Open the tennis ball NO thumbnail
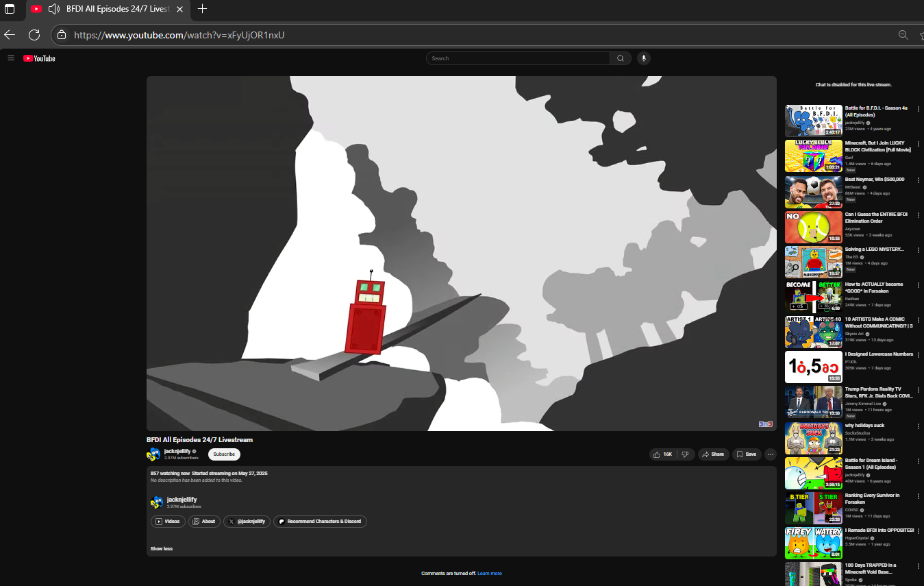The width and height of the screenshot is (924, 586). click(x=814, y=226)
